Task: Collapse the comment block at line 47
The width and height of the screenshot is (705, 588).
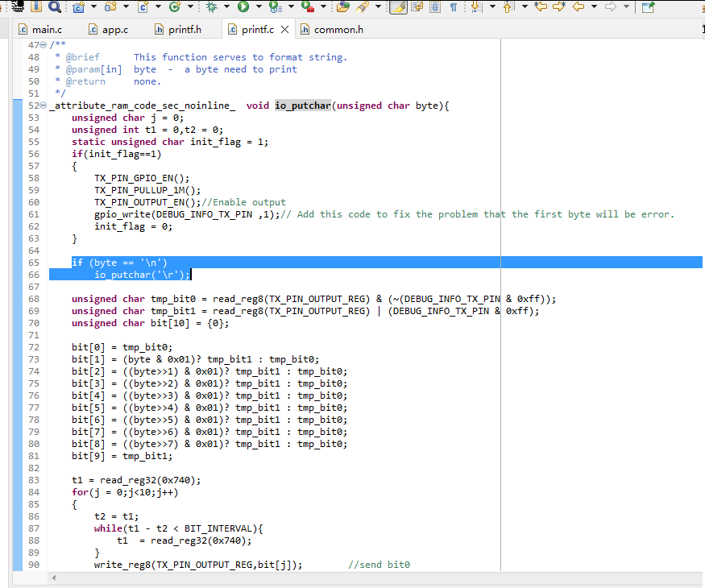Action: (x=43, y=45)
